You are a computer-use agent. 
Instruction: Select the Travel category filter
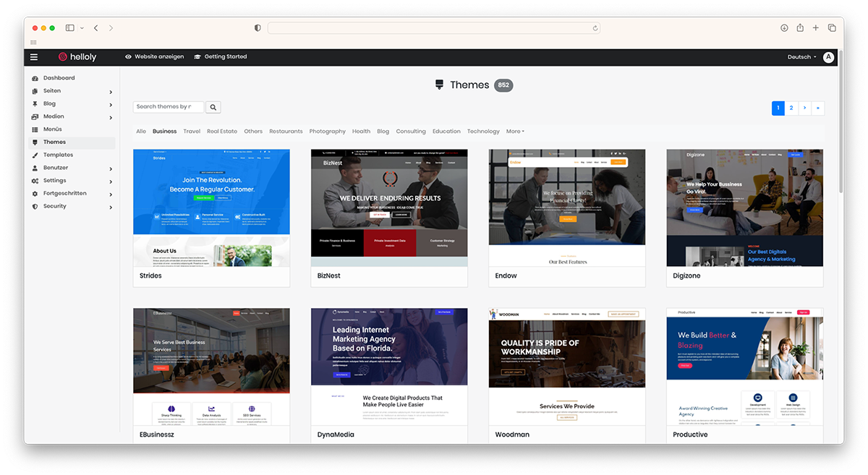click(192, 132)
